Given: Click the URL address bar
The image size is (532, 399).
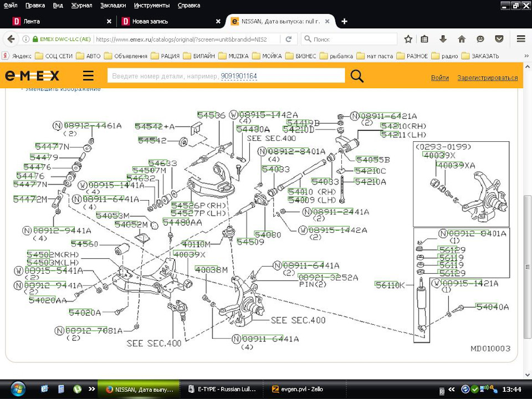Looking at the screenshot, I should pos(187,39).
